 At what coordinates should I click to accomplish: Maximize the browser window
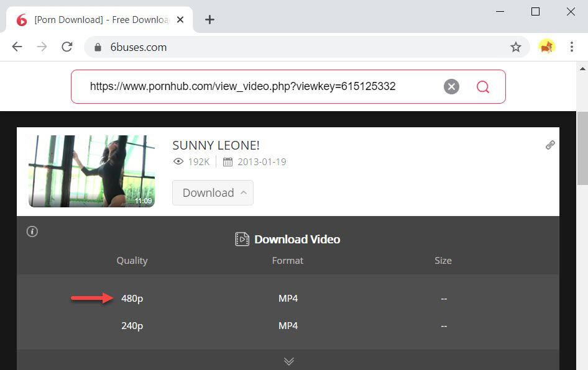click(536, 12)
